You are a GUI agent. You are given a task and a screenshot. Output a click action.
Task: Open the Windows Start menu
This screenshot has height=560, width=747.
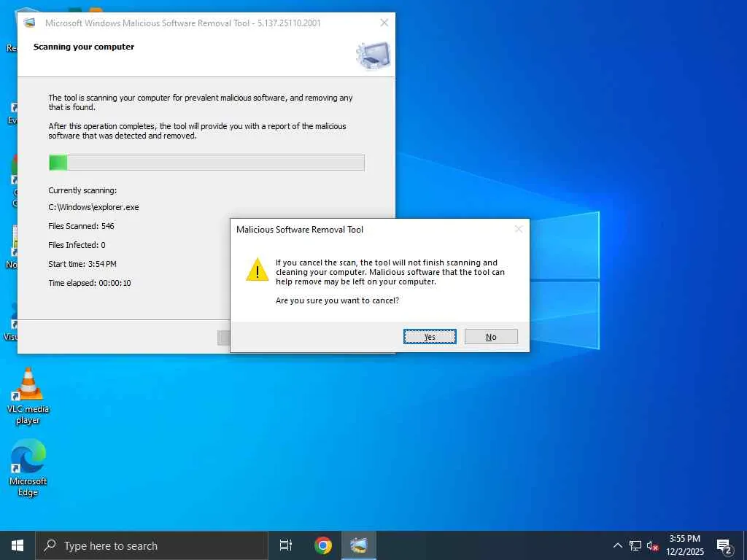tap(18, 545)
